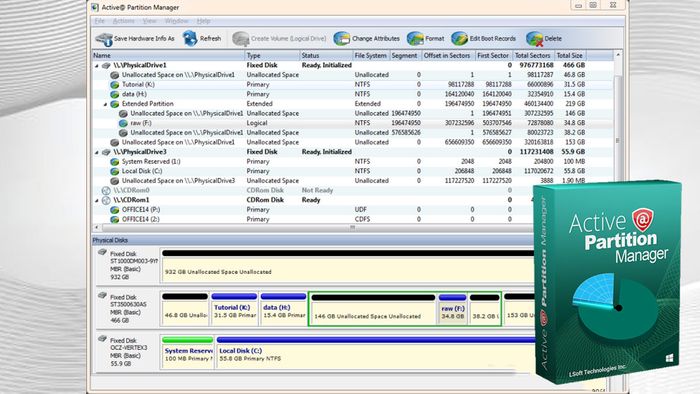
Task: Select the CDRom1 disc icon
Action: (106, 200)
